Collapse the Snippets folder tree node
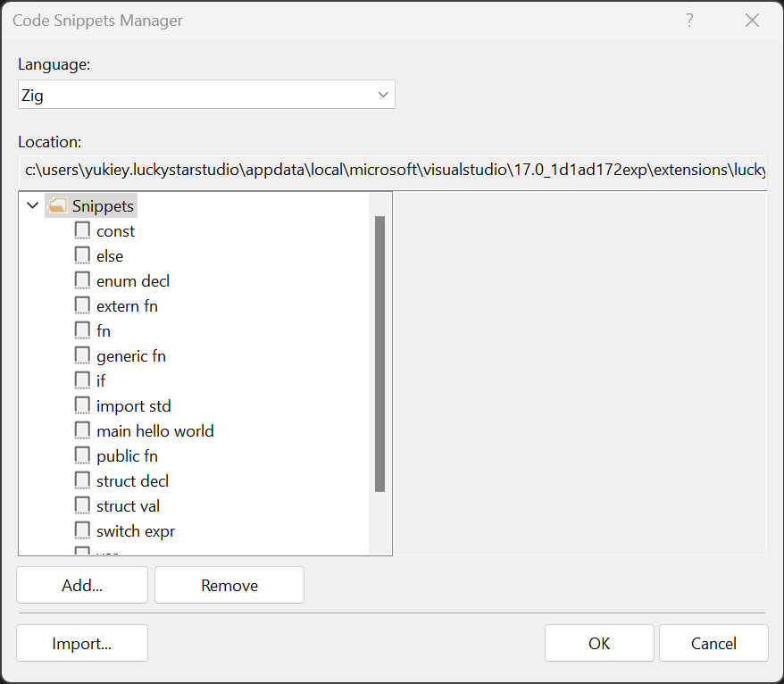 [33, 206]
